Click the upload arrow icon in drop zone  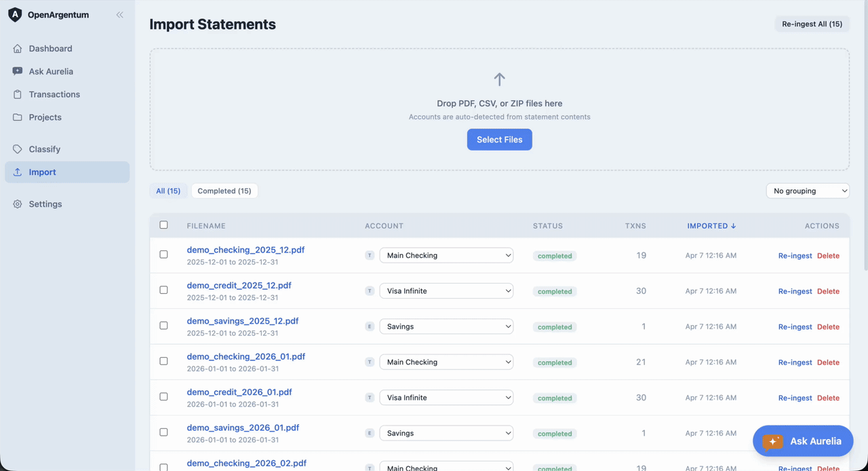click(x=500, y=79)
